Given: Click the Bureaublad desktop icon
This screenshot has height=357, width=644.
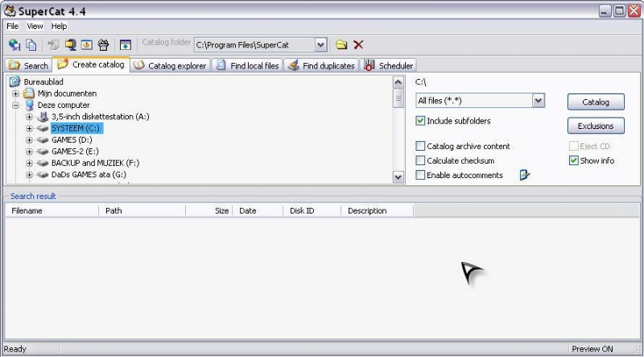Looking at the screenshot, I should [14, 81].
